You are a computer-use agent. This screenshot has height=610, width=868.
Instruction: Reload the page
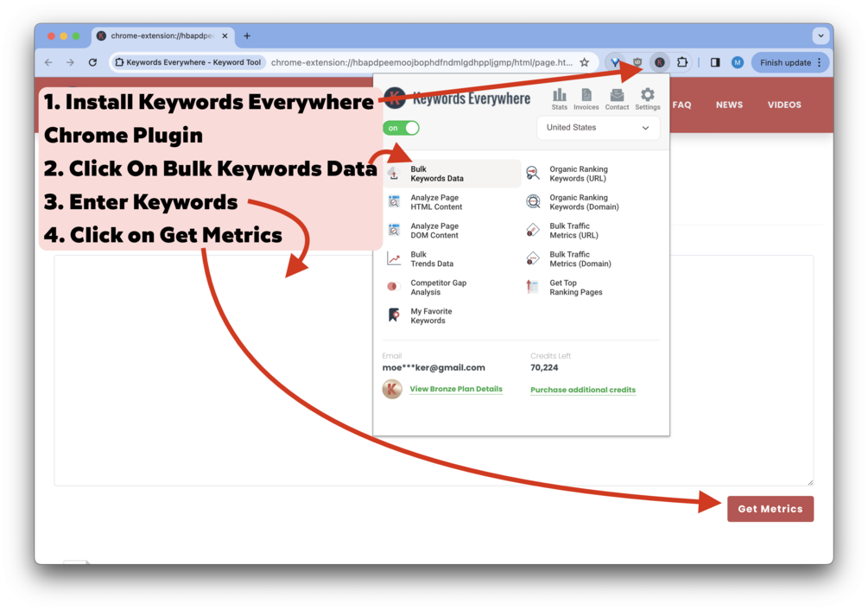click(x=92, y=62)
